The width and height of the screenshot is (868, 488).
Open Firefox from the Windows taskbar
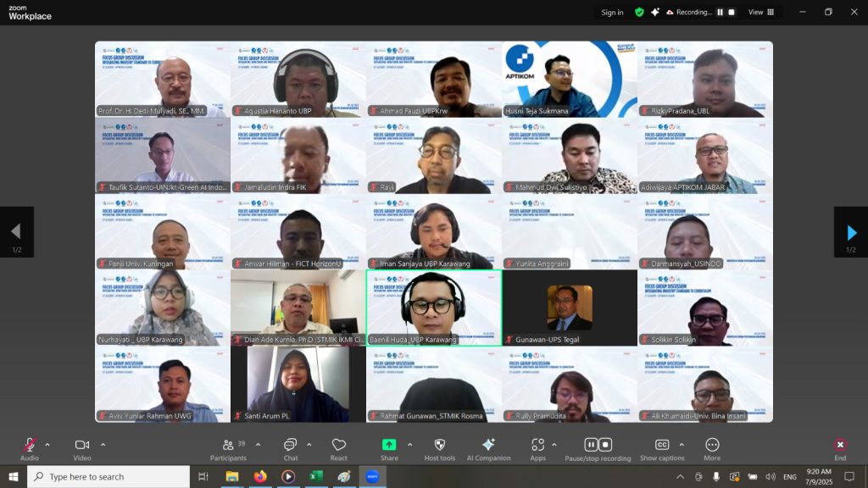259,477
